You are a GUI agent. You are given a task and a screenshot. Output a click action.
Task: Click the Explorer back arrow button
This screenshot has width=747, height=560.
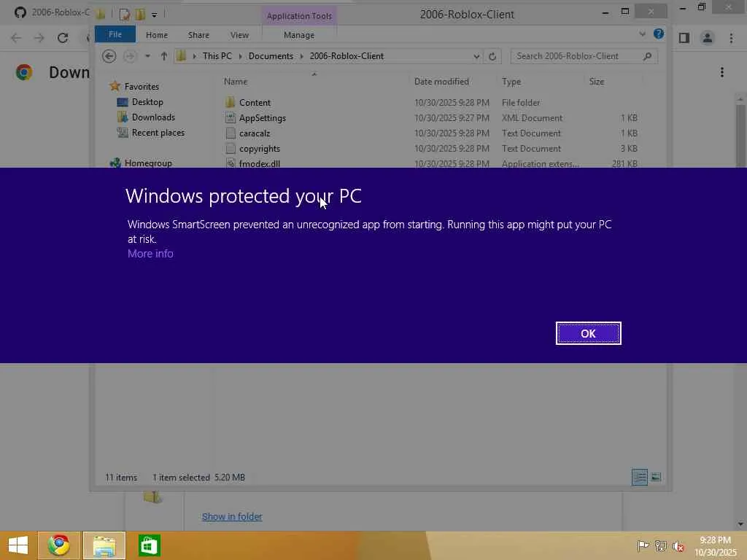click(x=109, y=56)
